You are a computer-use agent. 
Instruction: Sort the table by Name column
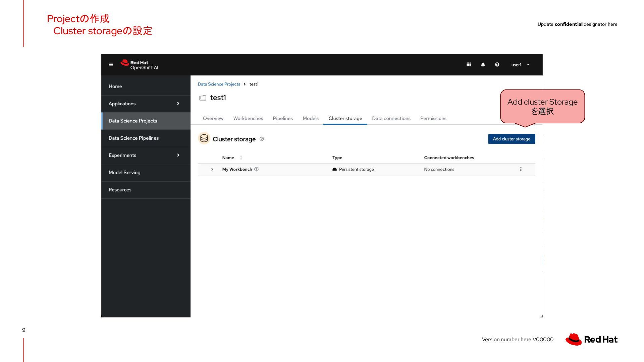(x=232, y=158)
